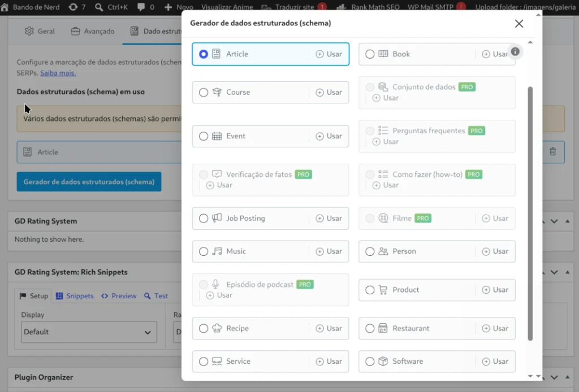Click the Episódio de podcast microphone icon
The width and height of the screenshot is (579, 392).
[215, 284]
